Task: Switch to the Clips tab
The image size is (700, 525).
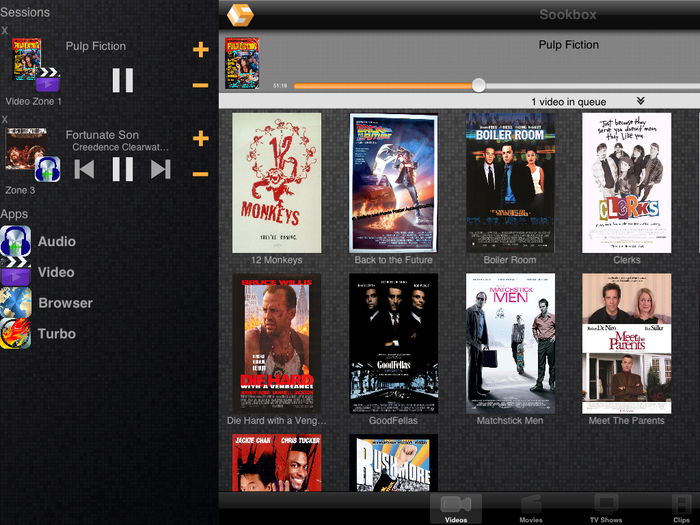Action: pos(681,509)
